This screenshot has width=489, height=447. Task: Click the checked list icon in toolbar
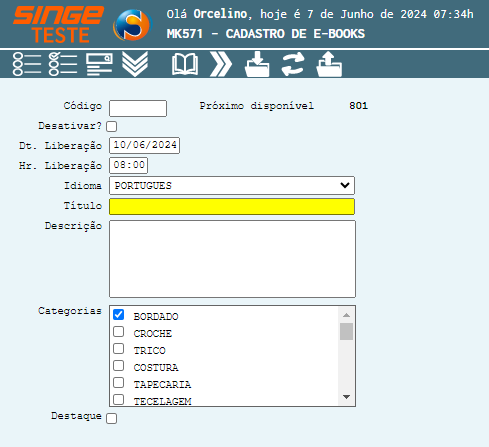point(63,64)
